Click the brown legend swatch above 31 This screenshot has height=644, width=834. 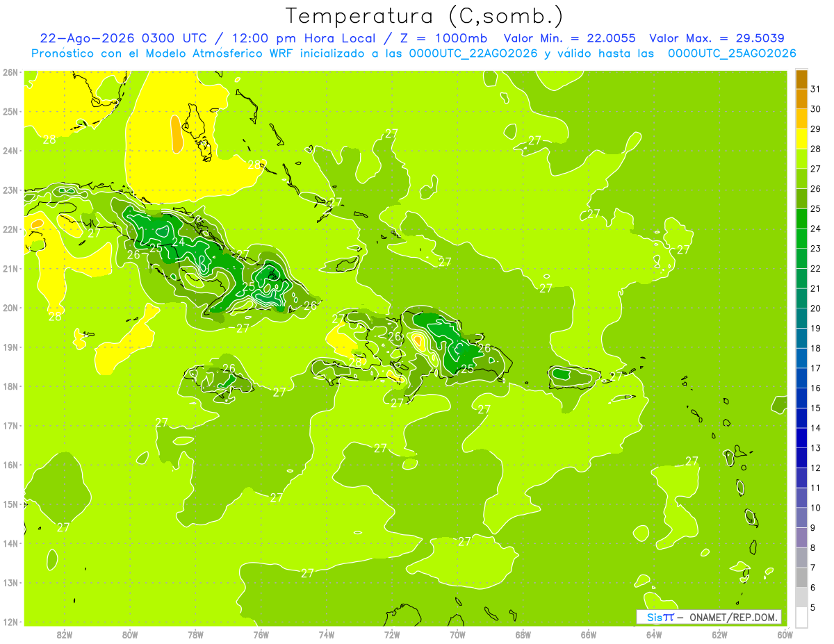801,79
